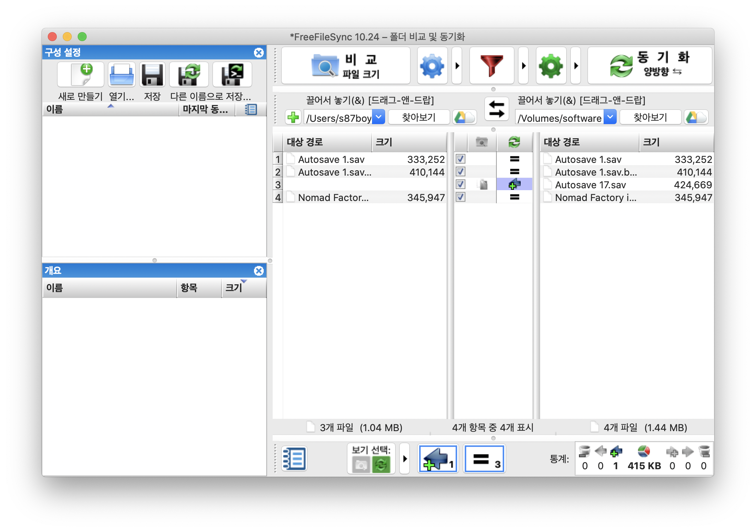Expand right /Volumes/software path dropdown

610,117
